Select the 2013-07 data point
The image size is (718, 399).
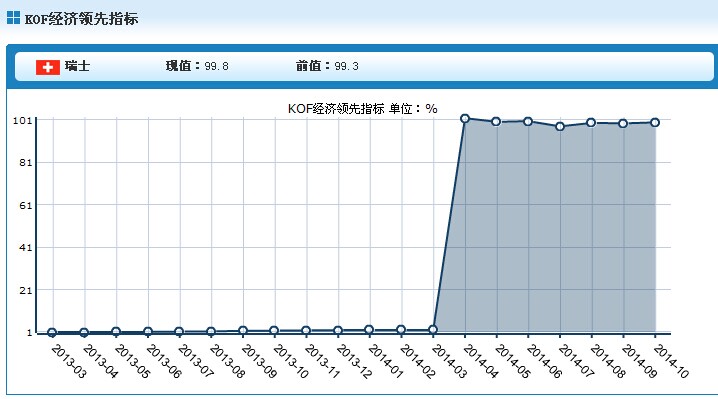[x=179, y=332]
